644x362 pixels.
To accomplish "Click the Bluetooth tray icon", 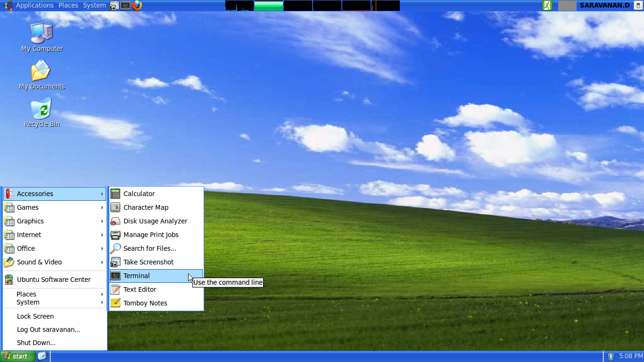I will click(611, 356).
